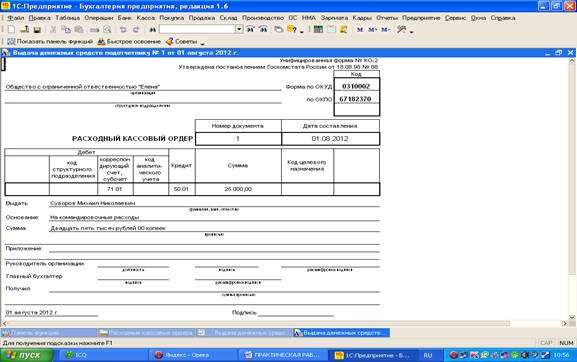
Task: Expand the arrow beside the wrench icon
Action: [412, 32]
